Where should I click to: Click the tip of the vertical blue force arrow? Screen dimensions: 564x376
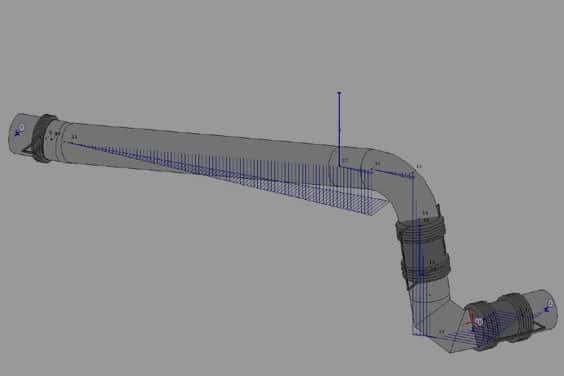[339, 93]
